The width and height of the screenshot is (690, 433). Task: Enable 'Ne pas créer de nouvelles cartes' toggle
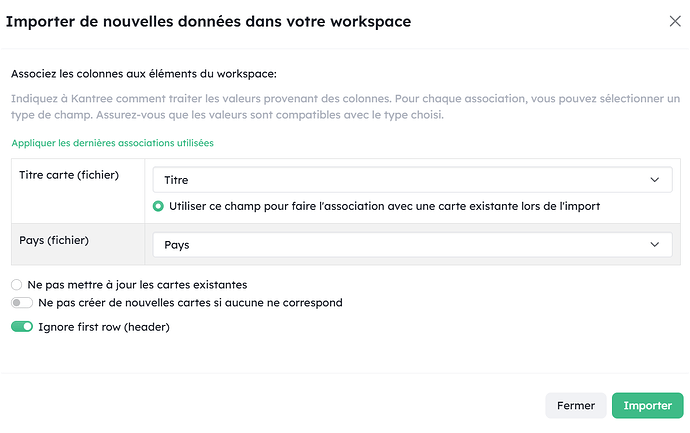(x=21, y=302)
